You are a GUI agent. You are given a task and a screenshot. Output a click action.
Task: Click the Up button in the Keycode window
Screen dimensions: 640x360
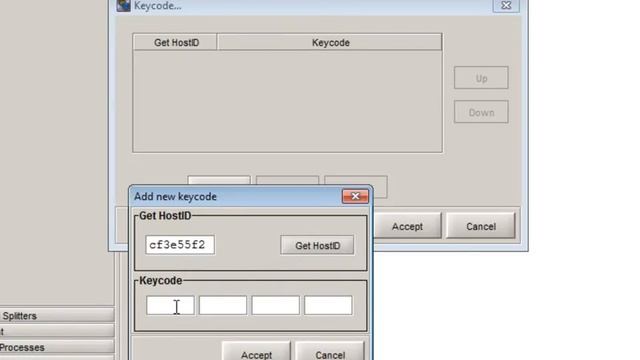coord(481,78)
